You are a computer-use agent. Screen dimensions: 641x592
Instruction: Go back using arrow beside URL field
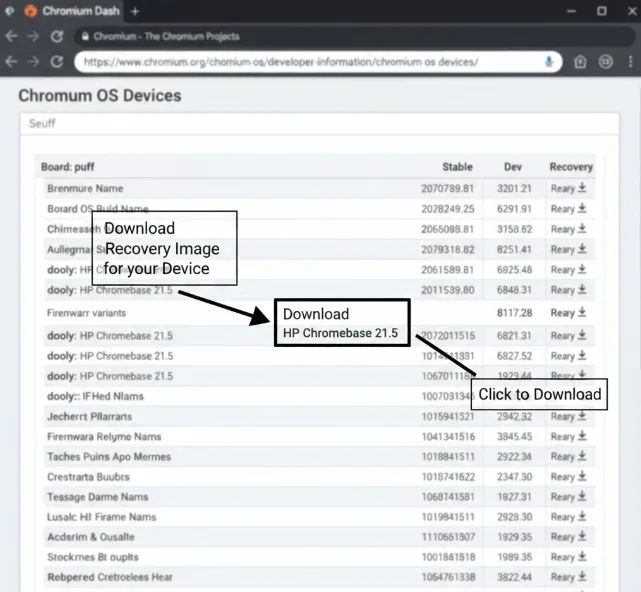(11, 62)
